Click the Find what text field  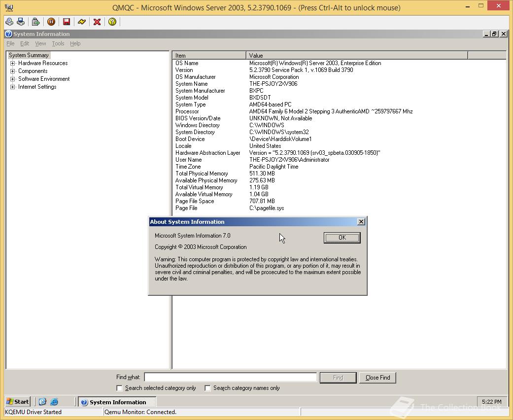(x=230, y=377)
